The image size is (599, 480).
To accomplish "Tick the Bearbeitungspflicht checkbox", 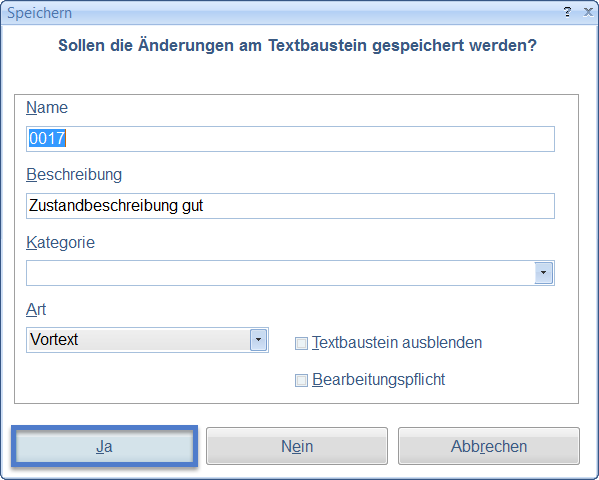I will click(301, 380).
